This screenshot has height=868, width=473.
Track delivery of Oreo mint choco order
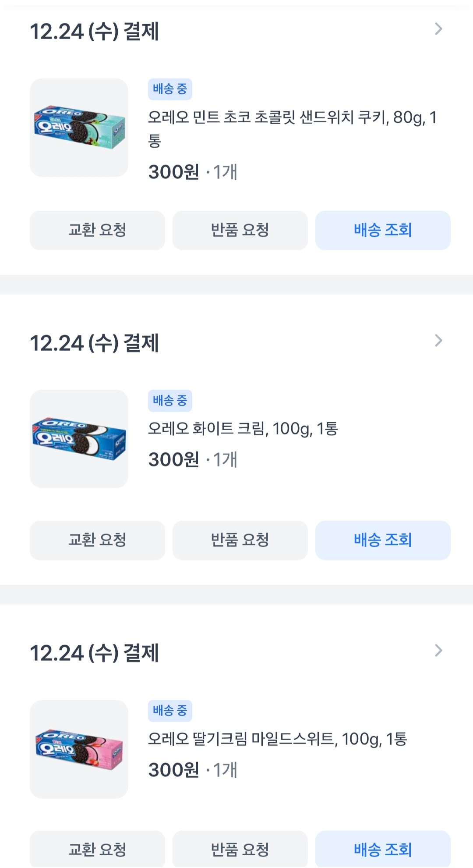pyautogui.click(x=383, y=230)
